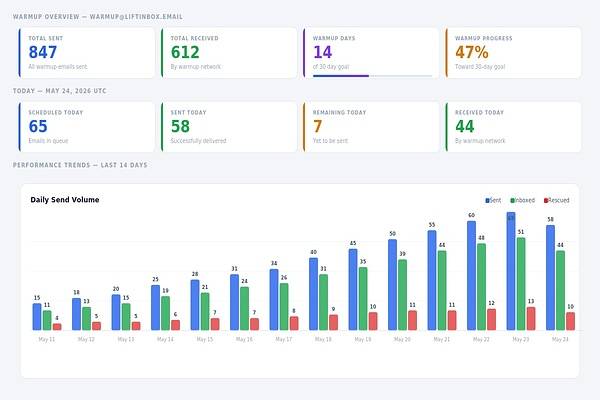Click the Daily Send Volume chart title
600x400 pixels.
pyautogui.click(x=65, y=200)
